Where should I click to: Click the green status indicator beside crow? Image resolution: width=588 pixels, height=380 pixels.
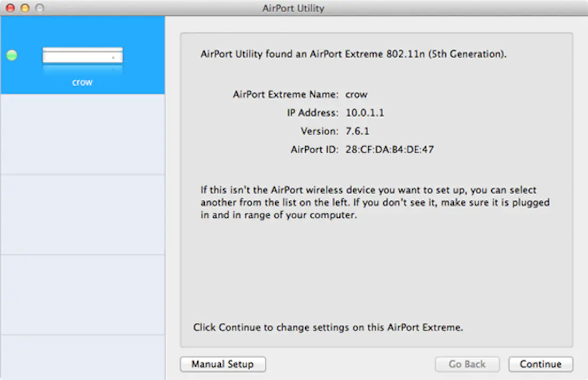(11, 55)
